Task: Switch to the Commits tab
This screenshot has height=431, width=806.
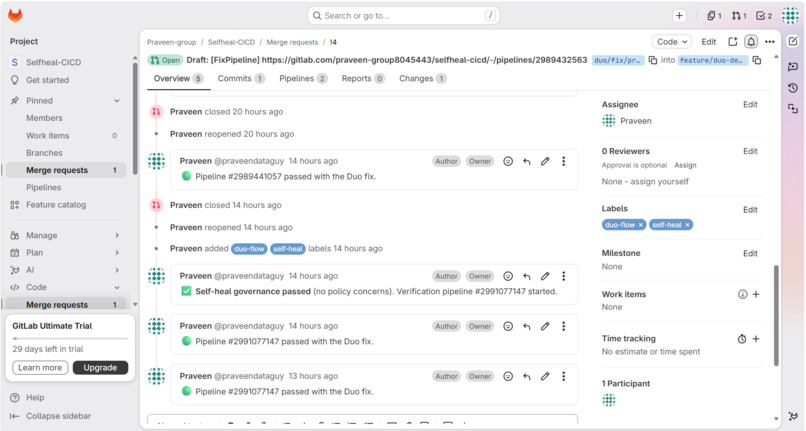Action: 241,79
